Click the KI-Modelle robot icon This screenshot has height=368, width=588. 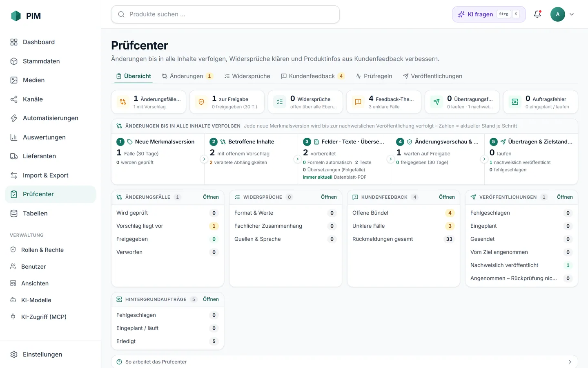click(13, 300)
